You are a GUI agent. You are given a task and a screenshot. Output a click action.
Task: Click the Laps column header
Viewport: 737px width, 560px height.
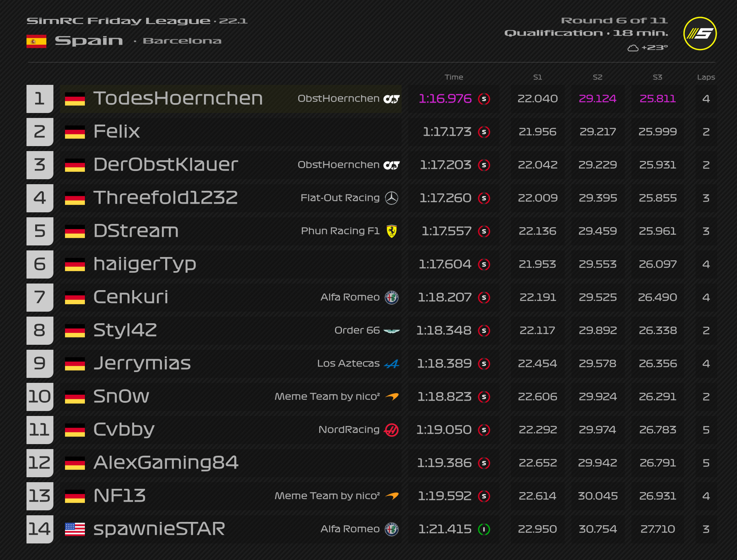(x=706, y=77)
